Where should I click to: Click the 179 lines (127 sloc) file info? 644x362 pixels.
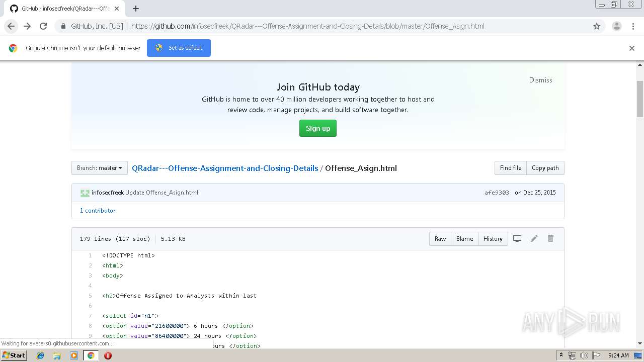pos(115,239)
